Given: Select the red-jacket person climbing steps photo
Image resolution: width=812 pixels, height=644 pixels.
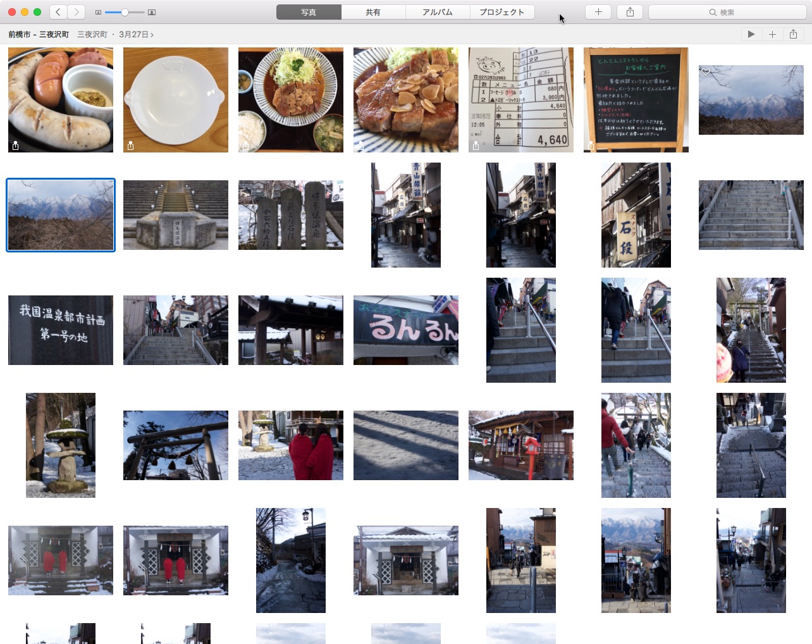Looking at the screenshot, I should click(x=636, y=445).
